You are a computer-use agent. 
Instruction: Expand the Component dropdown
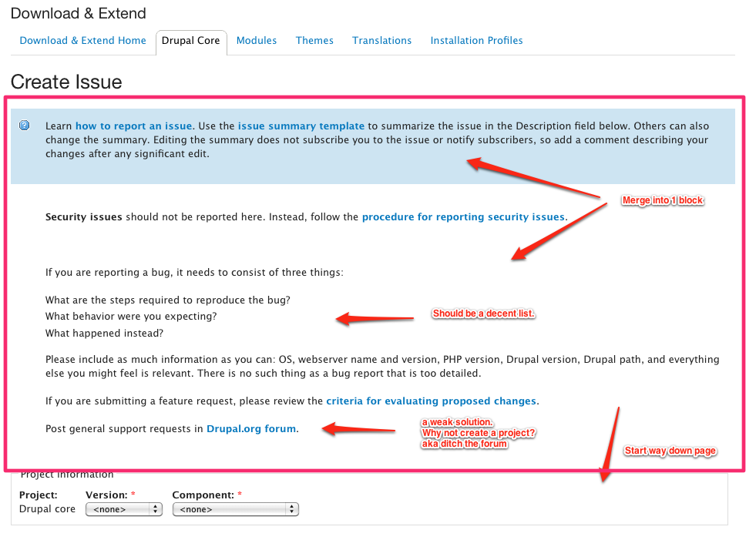(x=235, y=509)
